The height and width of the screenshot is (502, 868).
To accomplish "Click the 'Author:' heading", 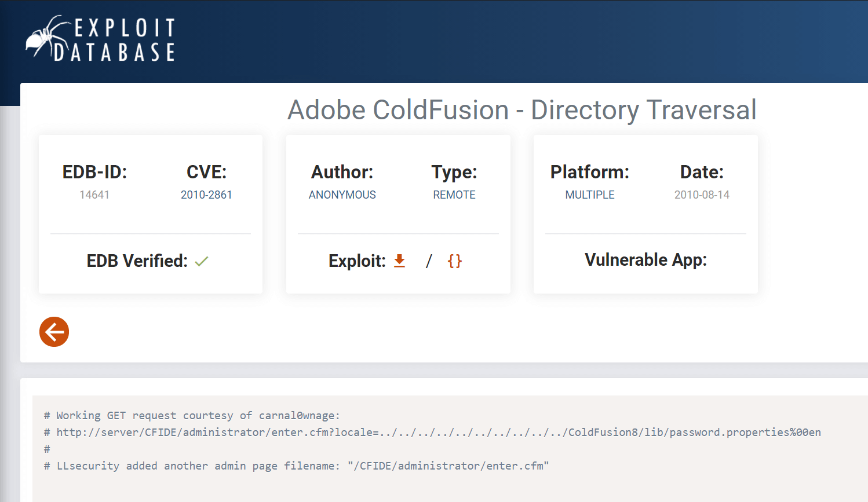I will (342, 172).
